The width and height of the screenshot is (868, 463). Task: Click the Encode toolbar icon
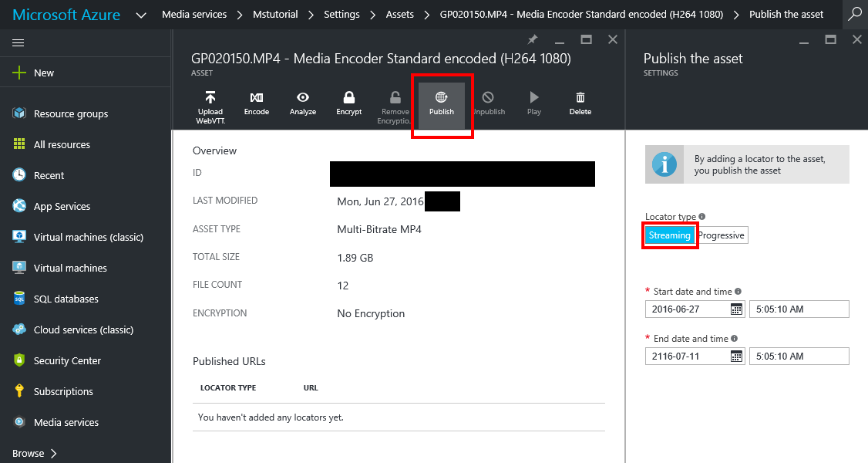[x=257, y=97]
